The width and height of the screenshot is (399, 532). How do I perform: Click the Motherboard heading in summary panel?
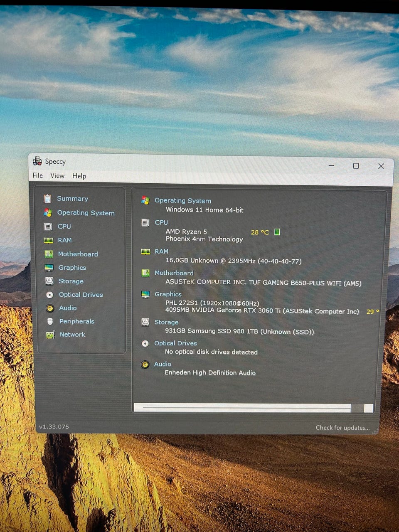pyautogui.click(x=174, y=273)
